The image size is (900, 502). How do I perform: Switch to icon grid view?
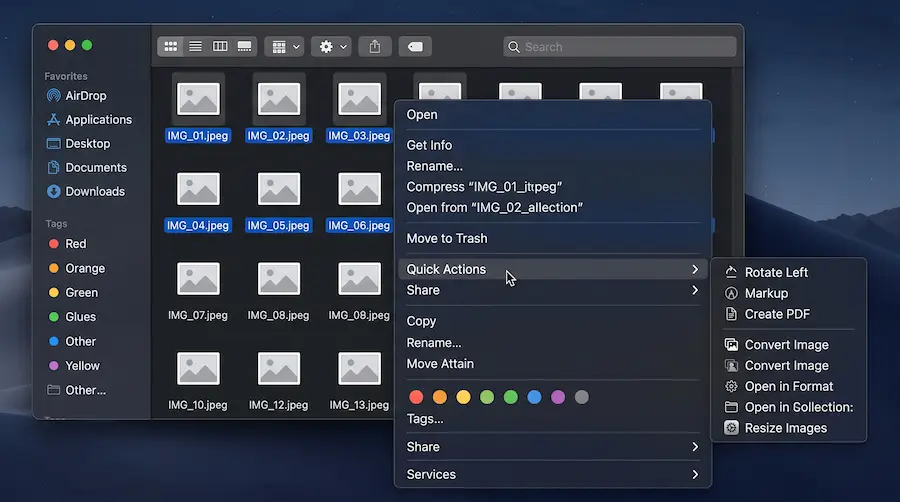[x=170, y=46]
